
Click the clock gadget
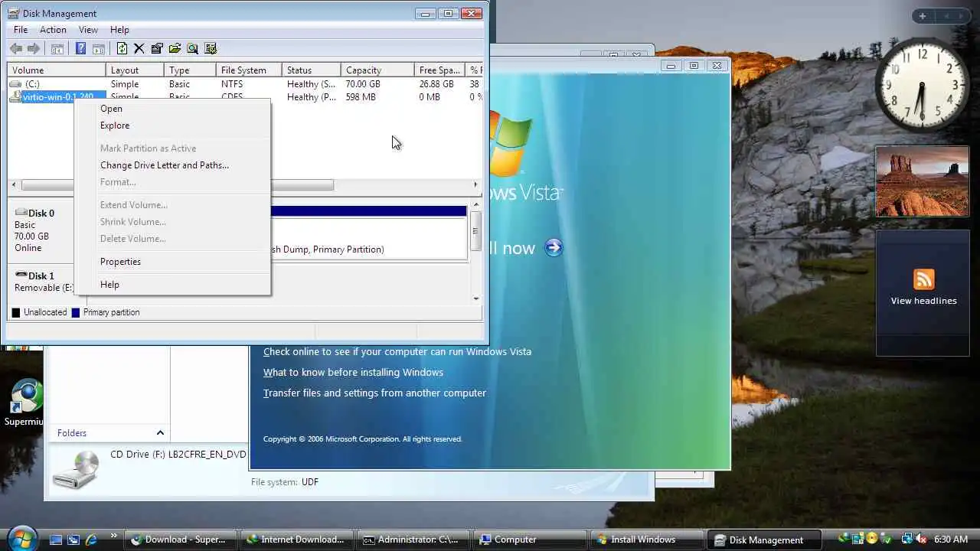[922, 85]
